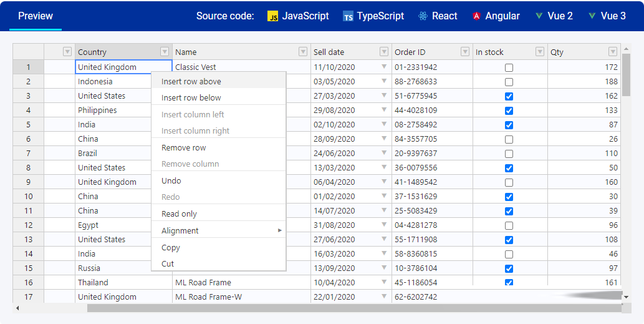Select the row 10 header
The height and width of the screenshot is (324, 644).
pyautogui.click(x=28, y=196)
